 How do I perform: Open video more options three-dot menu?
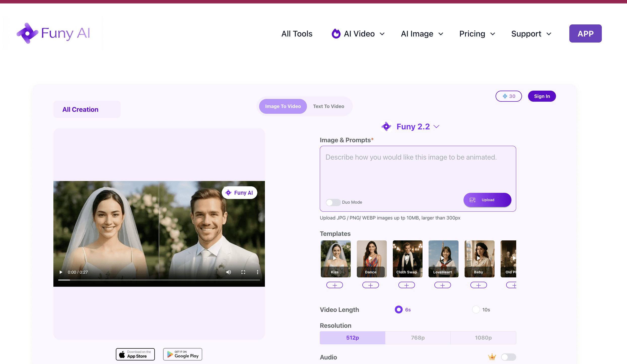[x=257, y=272]
